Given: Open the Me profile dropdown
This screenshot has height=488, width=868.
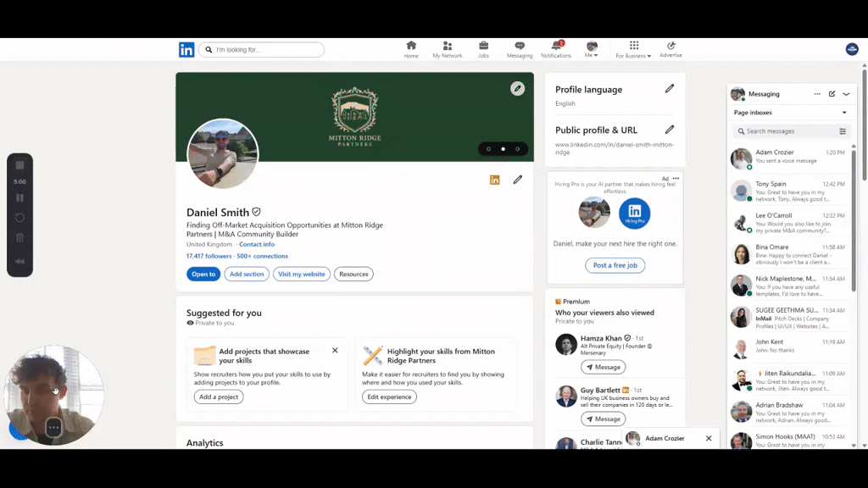Looking at the screenshot, I should [591, 49].
